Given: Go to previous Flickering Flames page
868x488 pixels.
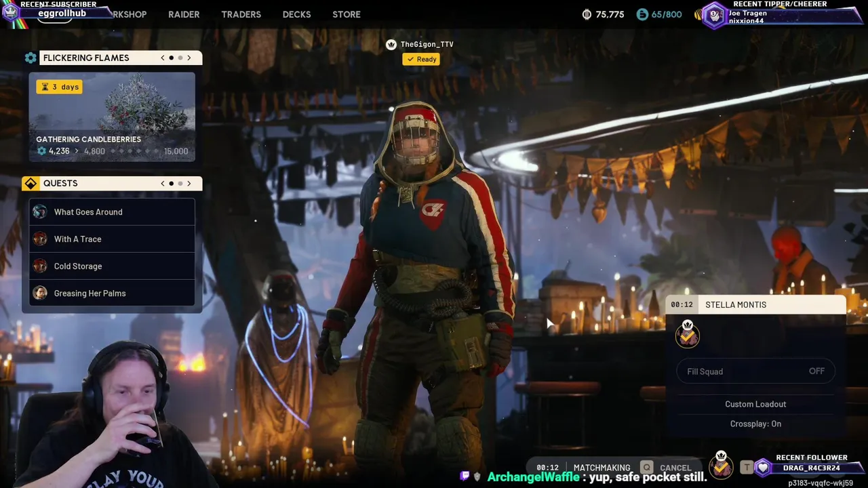Looking at the screenshot, I should tap(163, 58).
